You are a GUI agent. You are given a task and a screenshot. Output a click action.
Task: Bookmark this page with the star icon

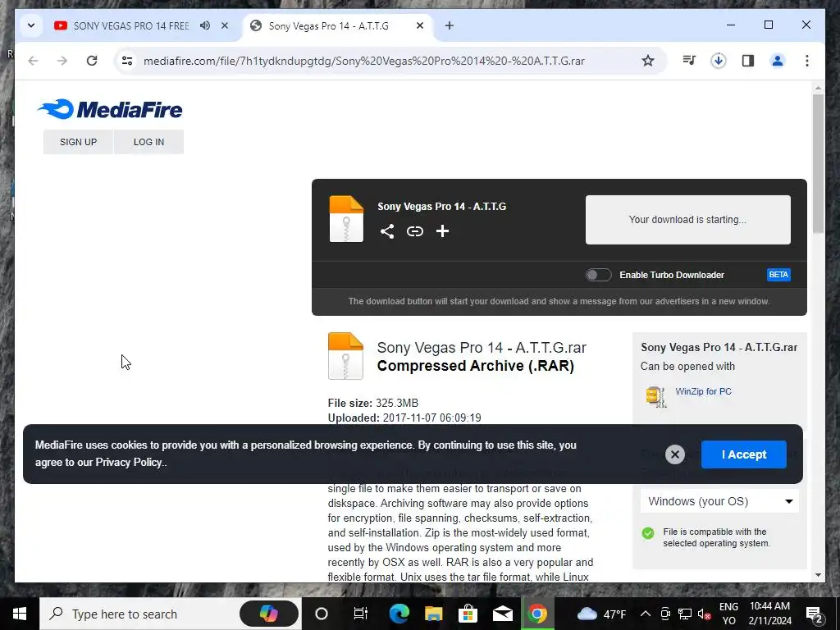click(x=648, y=61)
